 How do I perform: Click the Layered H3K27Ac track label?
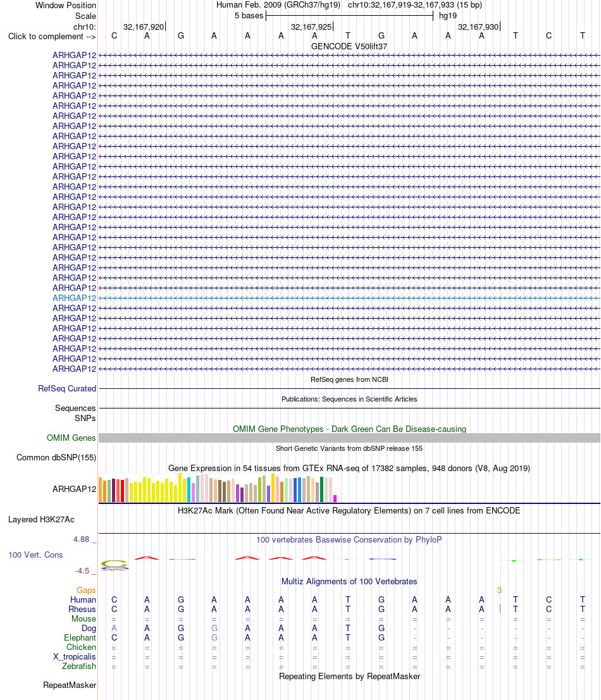point(41,520)
